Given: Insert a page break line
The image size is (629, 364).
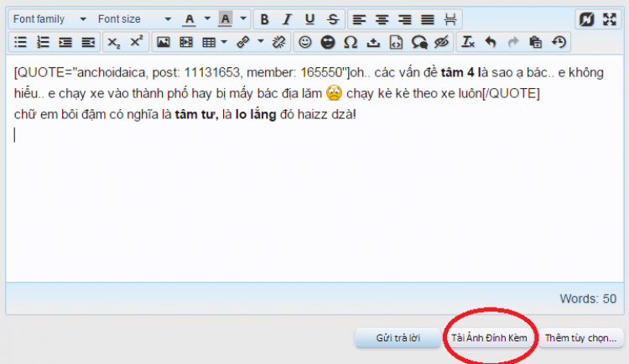Looking at the screenshot, I should [450, 19].
